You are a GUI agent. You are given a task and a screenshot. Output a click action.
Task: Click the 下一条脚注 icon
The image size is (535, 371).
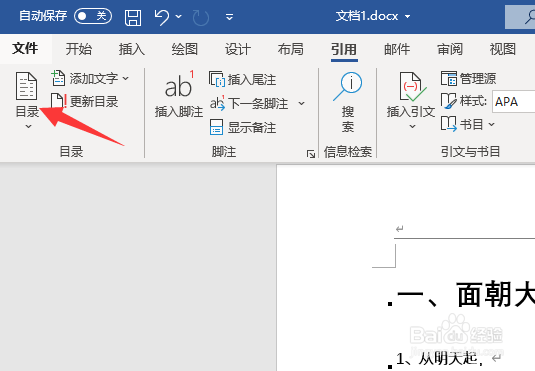(x=217, y=103)
